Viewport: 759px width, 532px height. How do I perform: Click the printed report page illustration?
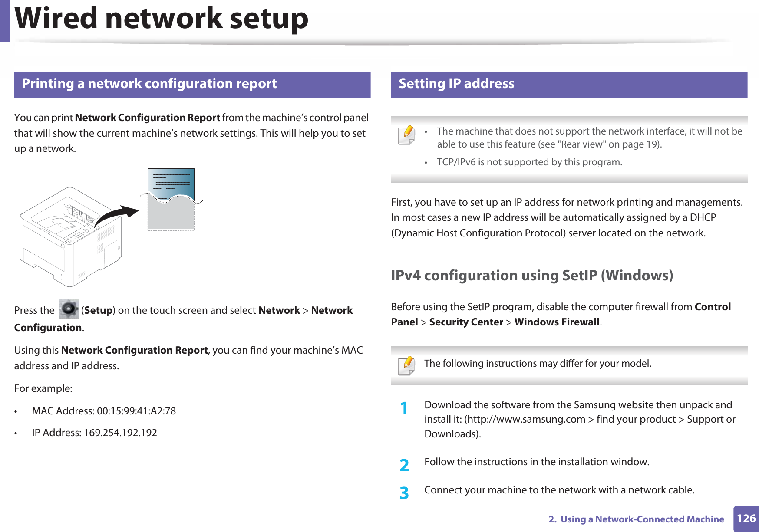pos(171,199)
